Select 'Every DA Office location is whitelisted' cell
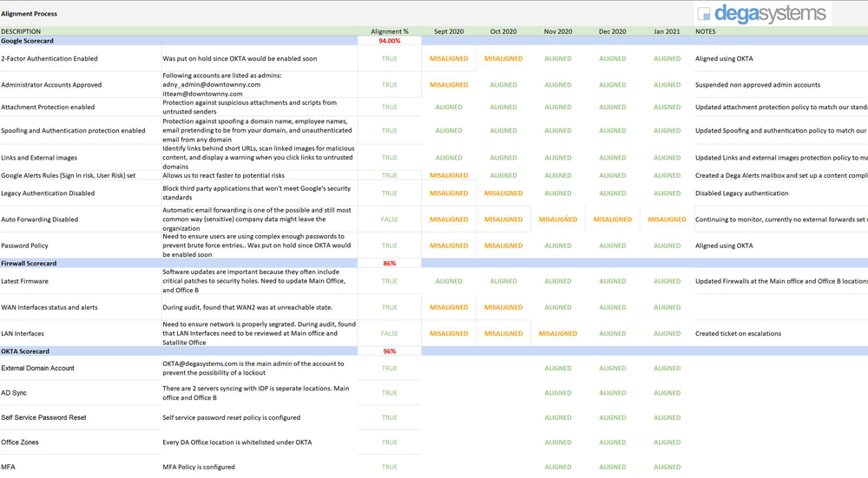Screen dimensions: 868x478 point(259,442)
